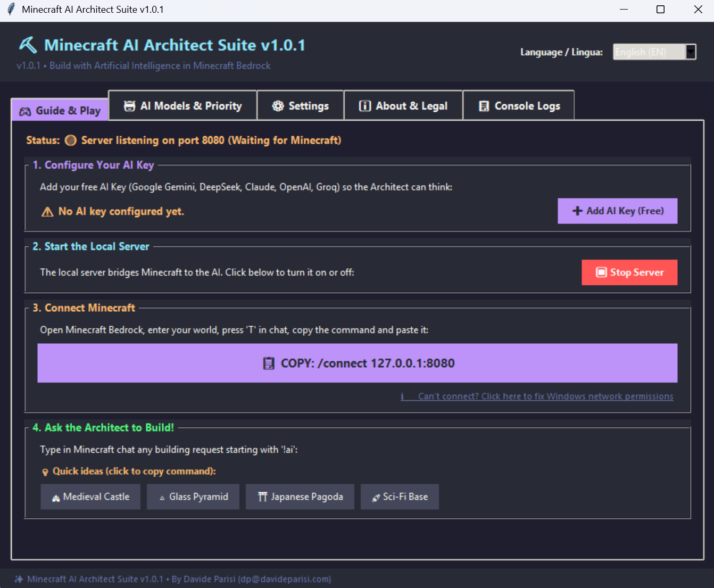
Task: Click the 'Quick ideas (click to copy command):' label
Action: (134, 471)
